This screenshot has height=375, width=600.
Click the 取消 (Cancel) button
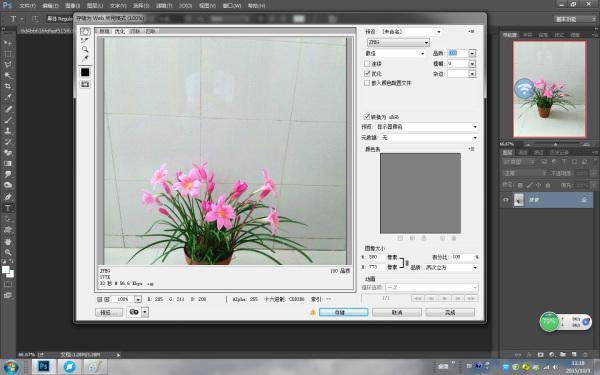click(x=397, y=312)
